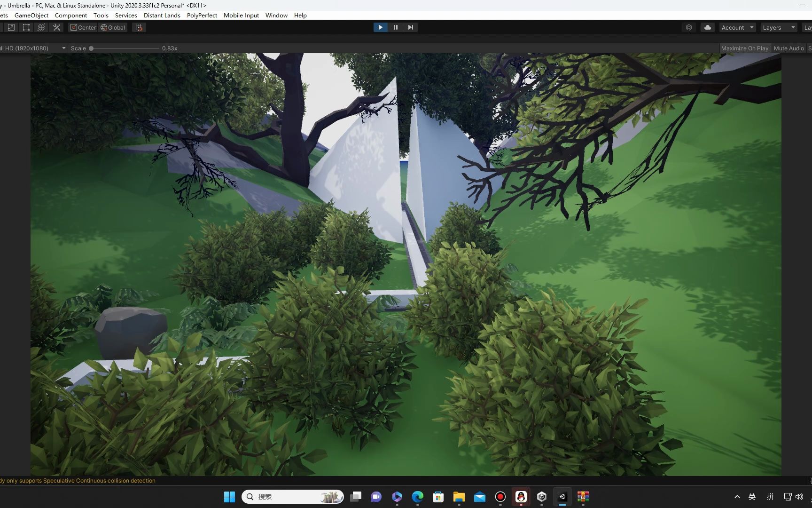Pause the running game
812x508 pixels.
tap(395, 27)
